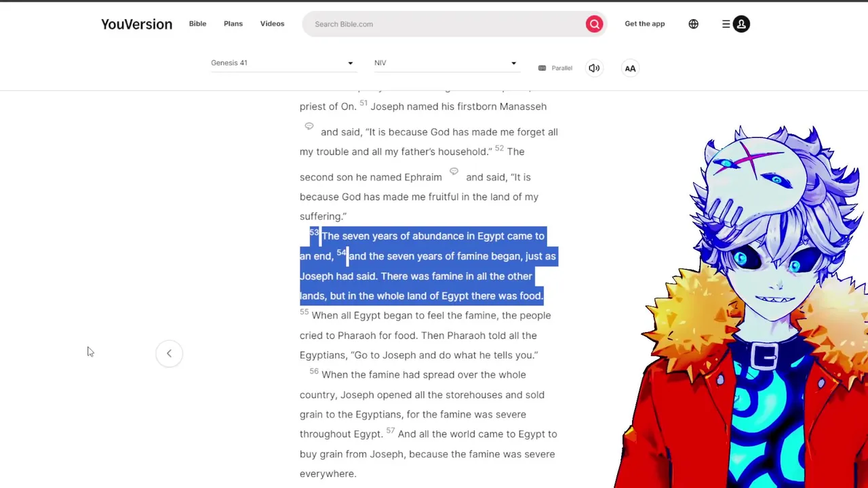This screenshot has width=868, height=488.
Task: Select verse 57 number
Action: pos(391,430)
